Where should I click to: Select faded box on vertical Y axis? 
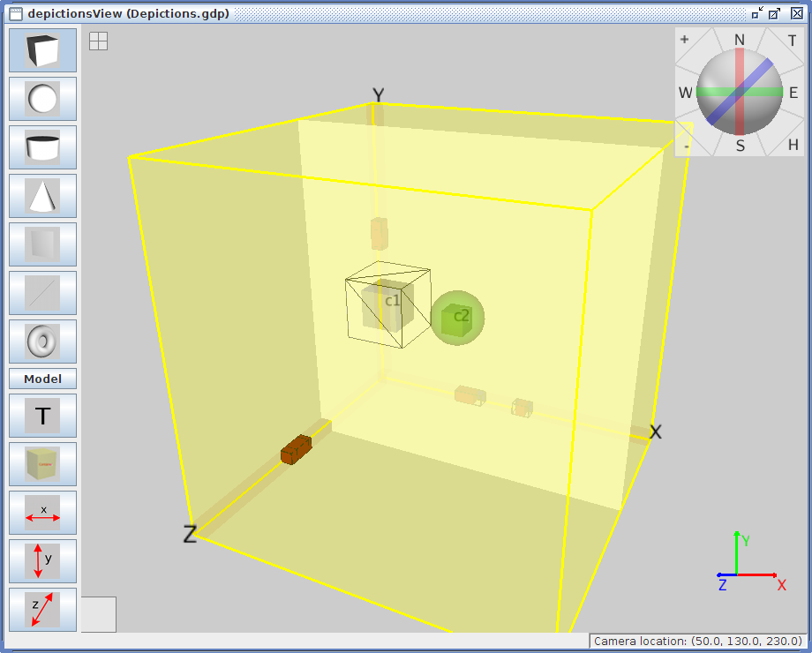point(379,234)
